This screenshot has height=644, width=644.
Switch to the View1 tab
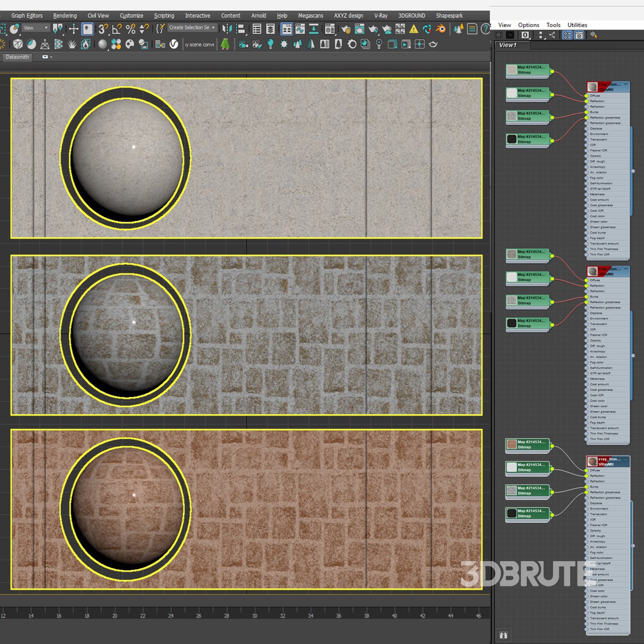(x=508, y=45)
